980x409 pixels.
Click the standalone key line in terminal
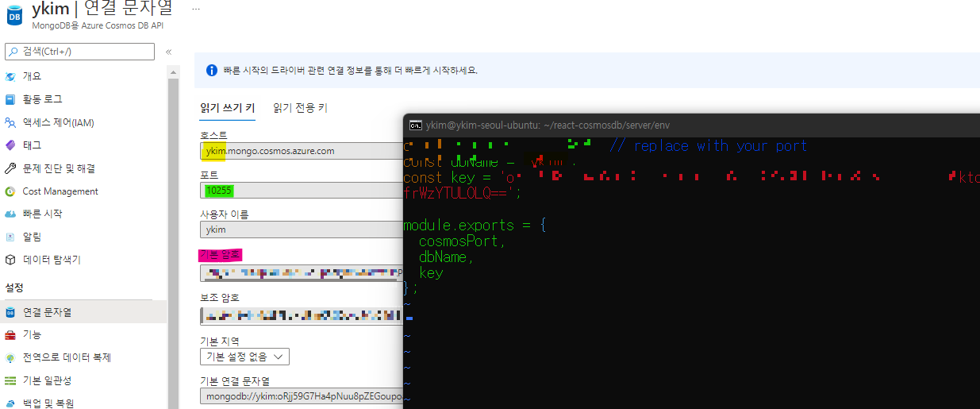click(431, 273)
